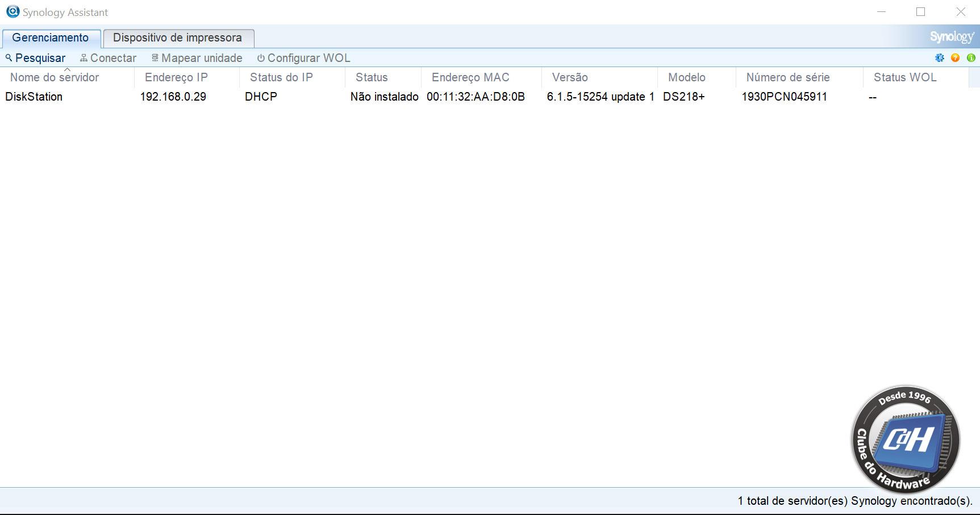
Task: Click the servers found status bar text
Action: 855,501
